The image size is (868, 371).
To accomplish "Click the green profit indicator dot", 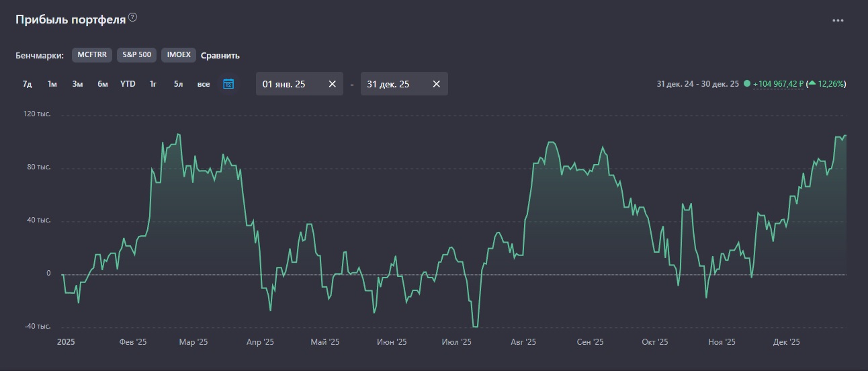I will pyautogui.click(x=747, y=84).
